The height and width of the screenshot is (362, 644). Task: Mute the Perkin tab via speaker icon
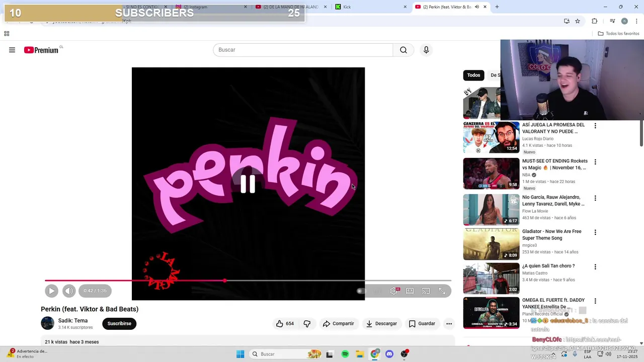point(476,7)
